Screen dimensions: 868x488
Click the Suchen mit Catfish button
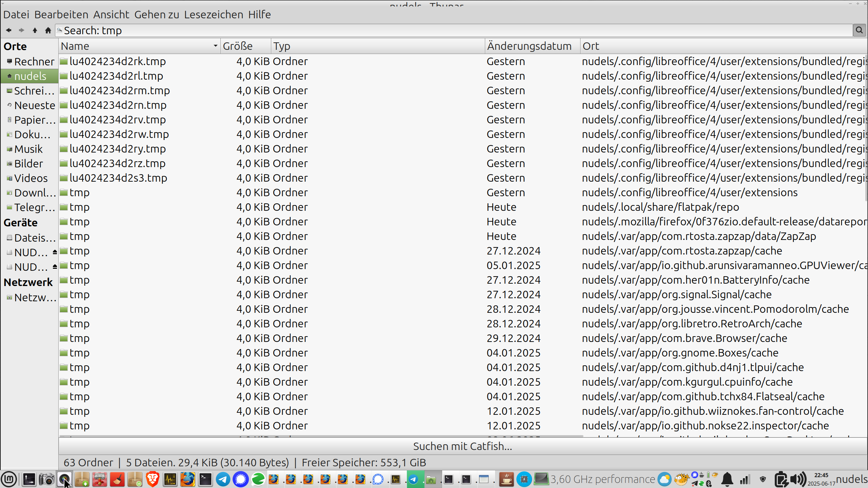462,446
